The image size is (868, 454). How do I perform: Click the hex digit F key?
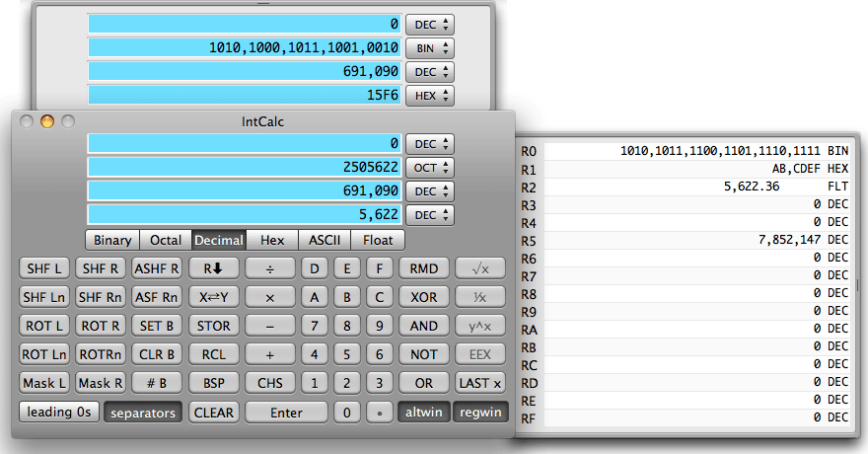pyautogui.click(x=379, y=269)
